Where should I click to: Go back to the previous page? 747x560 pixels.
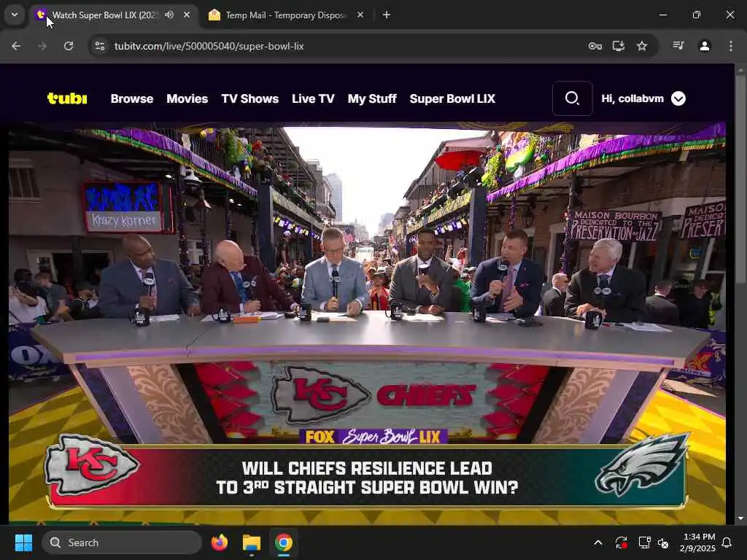(x=16, y=46)
